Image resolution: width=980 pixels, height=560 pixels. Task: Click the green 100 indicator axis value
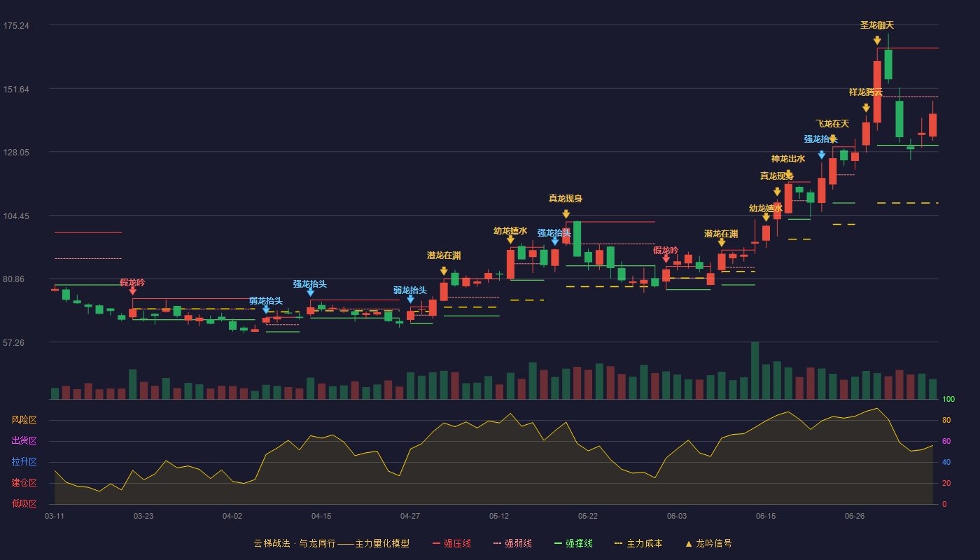948,400
